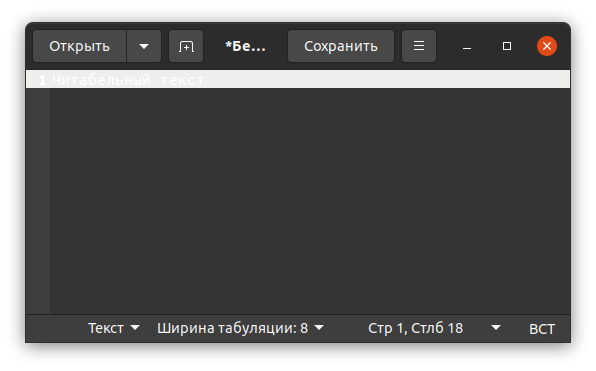The height and width of the screenshot is (371, 596).
Task: Click the arrow after Ширина табуляции: 8
Action: 319,328
